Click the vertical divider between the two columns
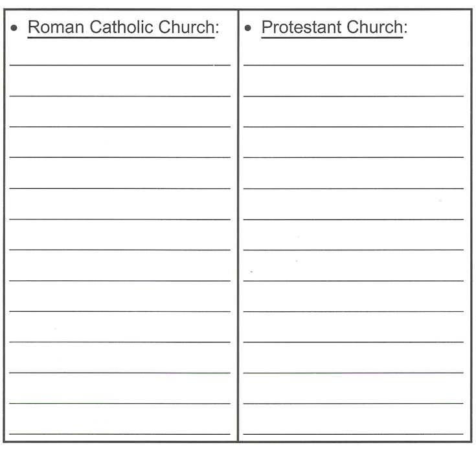This screenshot has width=476, height=451. [238, 226]
